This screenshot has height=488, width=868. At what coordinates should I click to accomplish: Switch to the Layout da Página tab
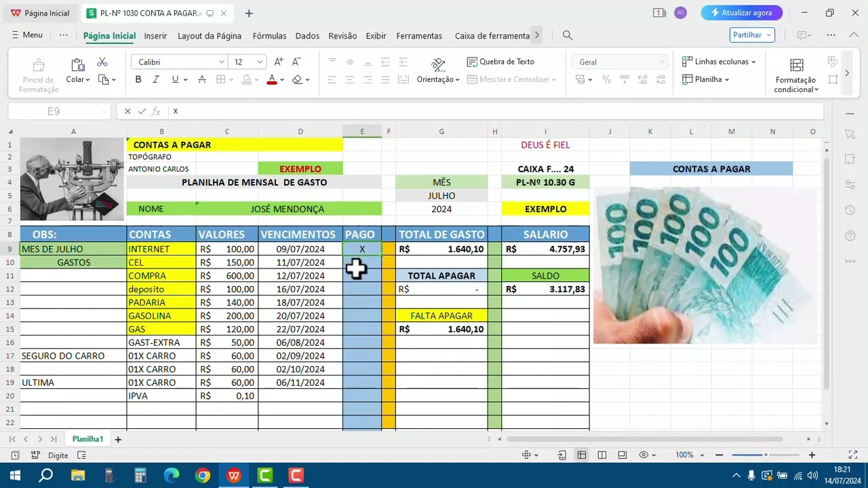[x=210, y=36]
